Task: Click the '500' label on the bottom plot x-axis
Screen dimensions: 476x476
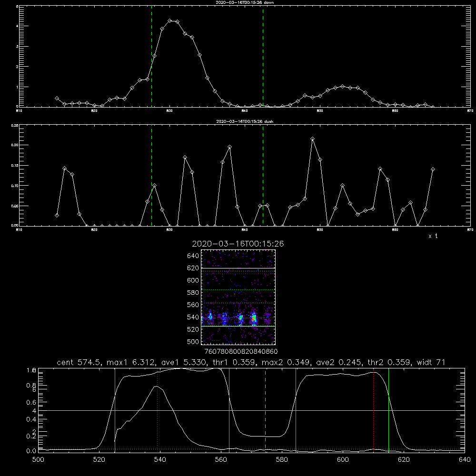Action: tap(38, 460)
